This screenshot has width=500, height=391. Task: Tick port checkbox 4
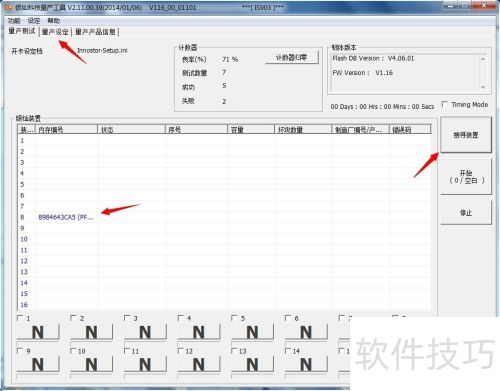coord(181,318)
